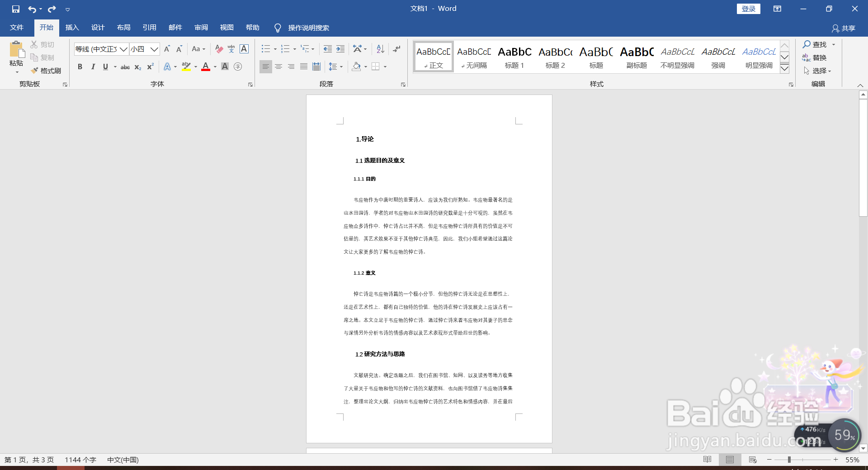Viewport: 868px width, 470px height.
Task: Apply the 标题 1 style
Action: point(514,57)
